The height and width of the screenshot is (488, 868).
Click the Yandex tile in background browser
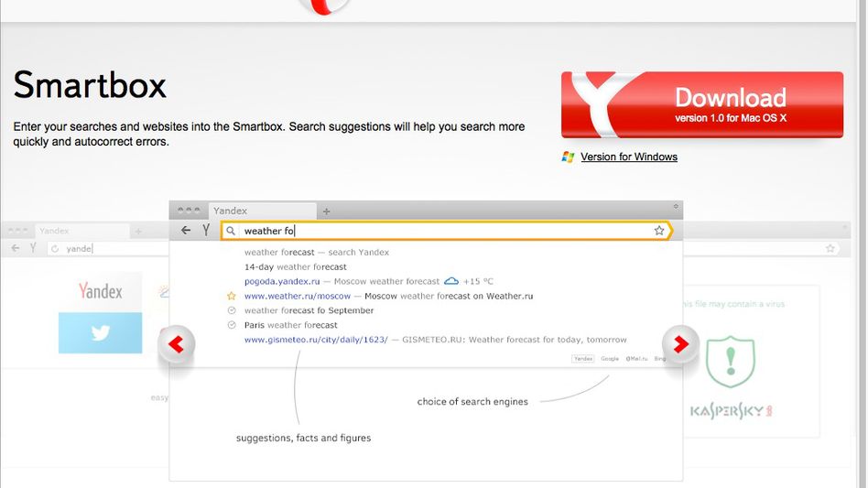click(100, 291)
